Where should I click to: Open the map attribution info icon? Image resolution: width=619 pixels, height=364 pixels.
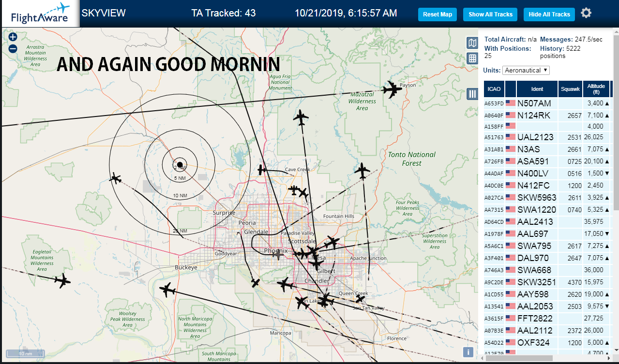tap(468, 352)
